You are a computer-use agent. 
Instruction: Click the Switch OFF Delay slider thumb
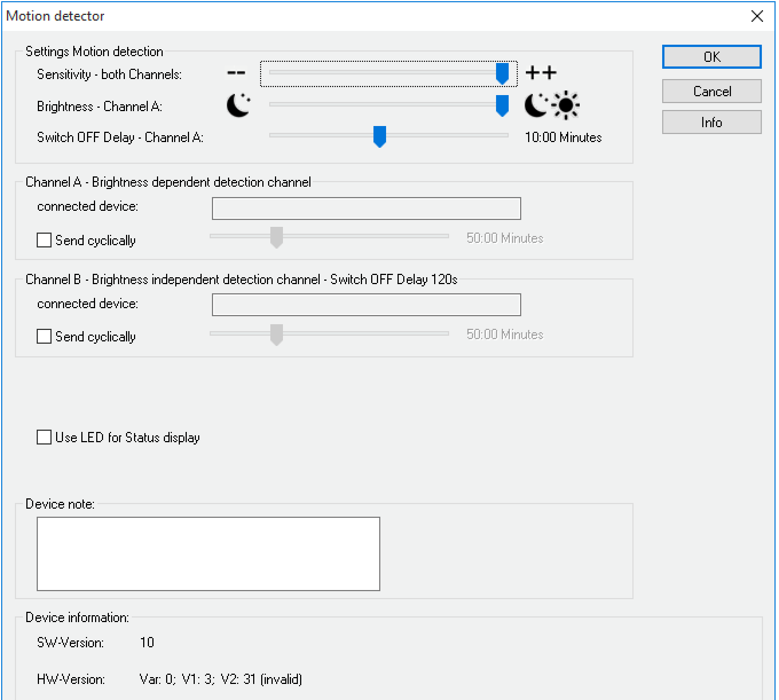tap(380, 137)
